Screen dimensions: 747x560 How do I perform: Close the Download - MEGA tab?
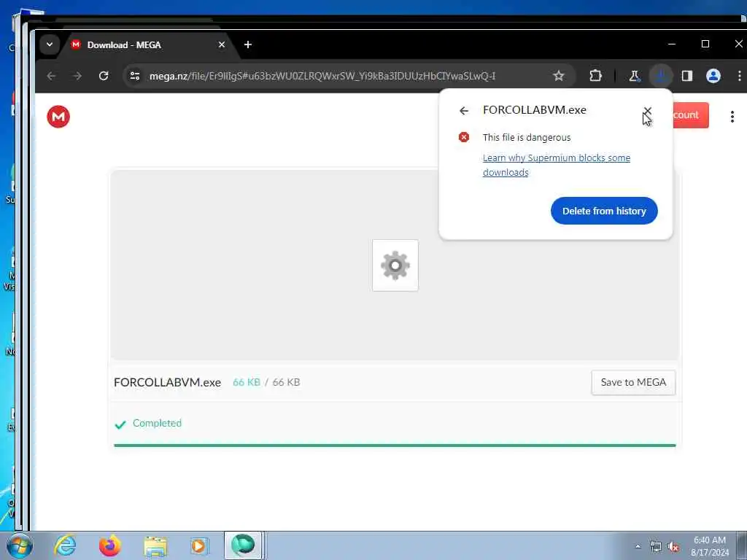click(x=222, y=44)
